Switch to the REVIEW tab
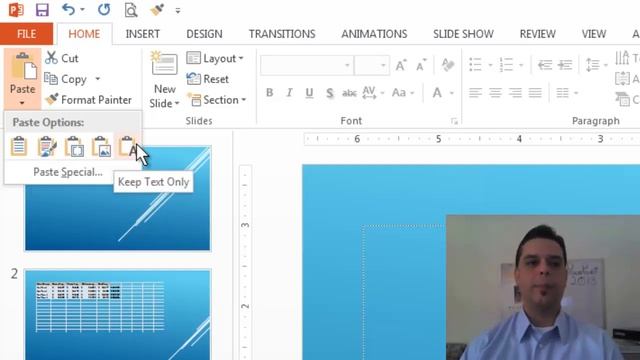The height and width of the screenshot is (360, 640). [x=537, y=34]
